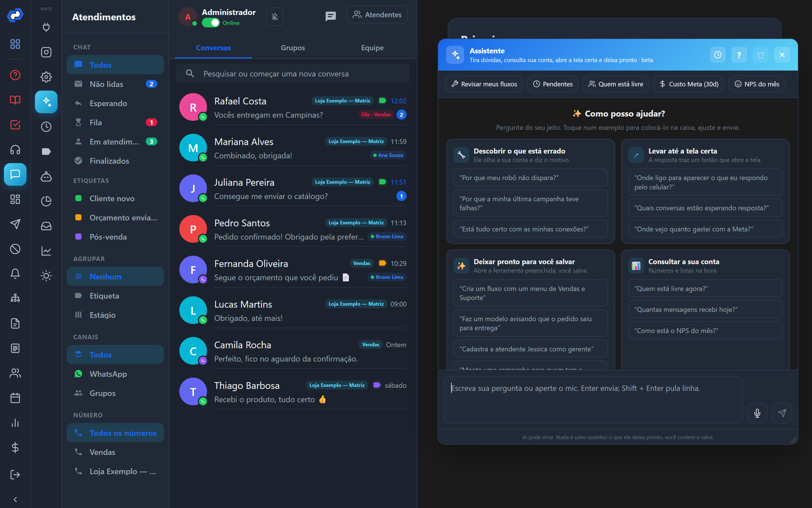
Task: Select the WhatsApp channel filter
Action: pos(115,374)
